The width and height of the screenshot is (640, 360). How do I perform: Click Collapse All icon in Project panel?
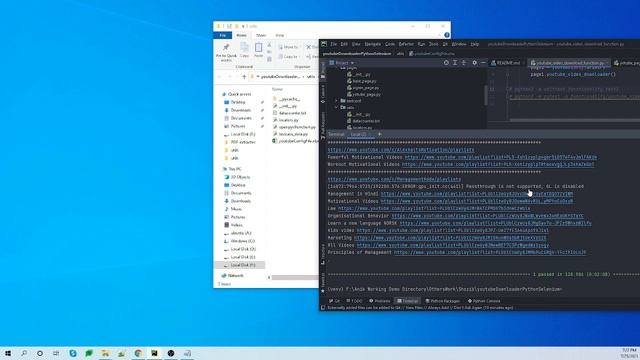pos(464,63)
